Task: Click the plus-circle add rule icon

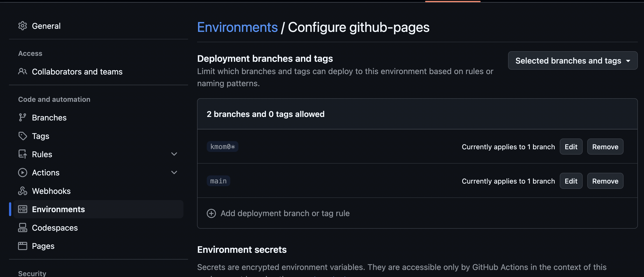Action: click(x=211, y=213)
